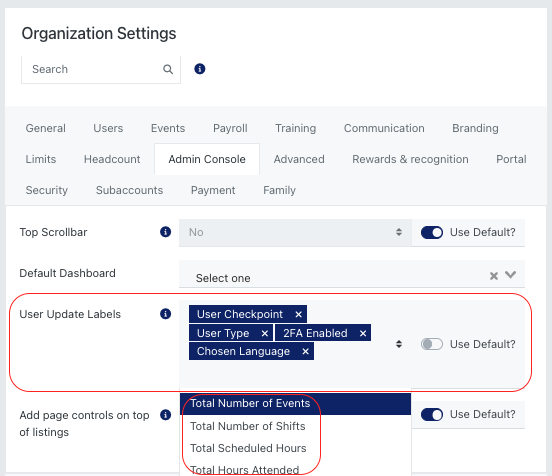
Task: Remove the User Type label tag
Action: [265, 333]
